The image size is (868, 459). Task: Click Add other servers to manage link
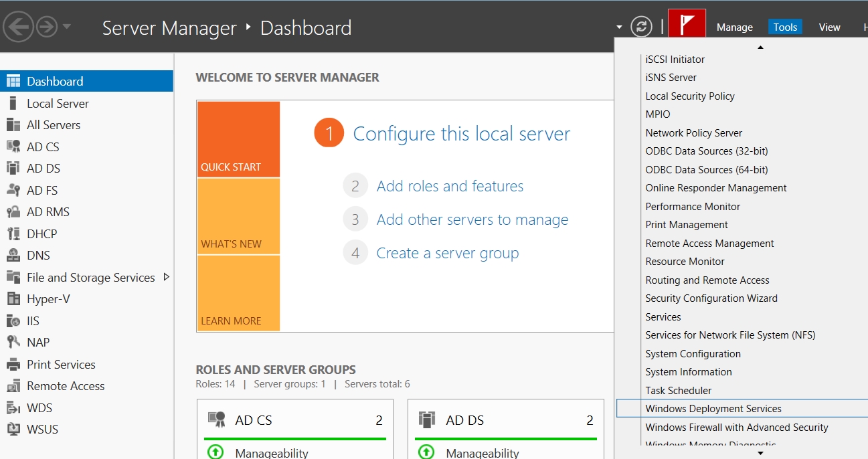[x=472, y=219]
